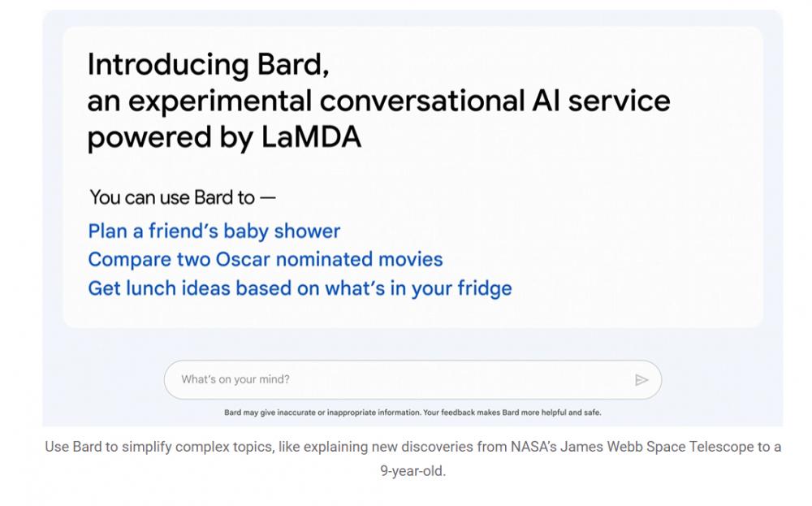
Task: Click the word "shower" in the first suggestion
Action: pyautogui.click(x=307, y=231)
